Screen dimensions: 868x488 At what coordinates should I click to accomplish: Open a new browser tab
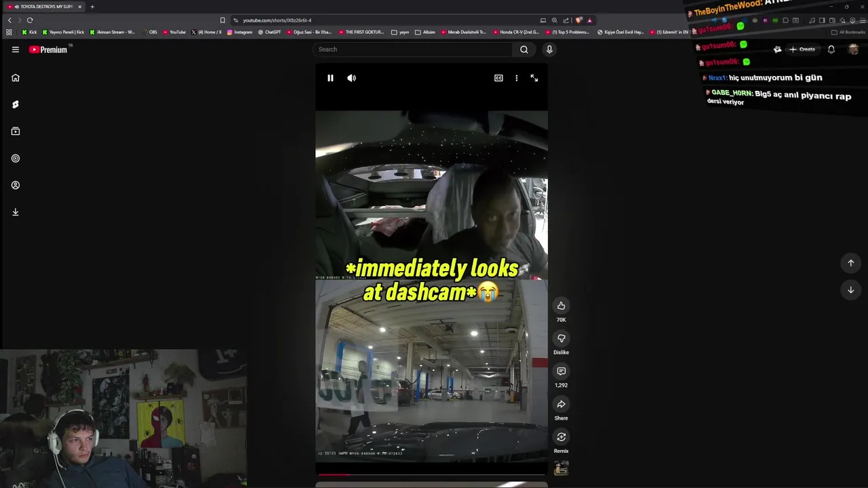(x=92, y=7)
